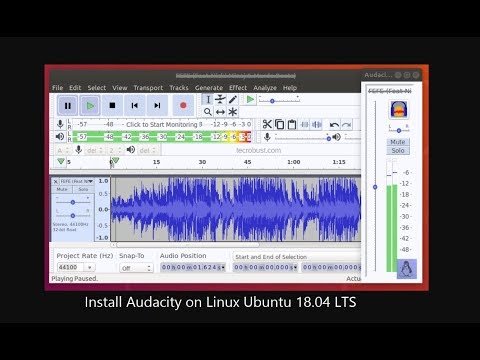Click the timeline at the 30 mark

tap(202, 162)
